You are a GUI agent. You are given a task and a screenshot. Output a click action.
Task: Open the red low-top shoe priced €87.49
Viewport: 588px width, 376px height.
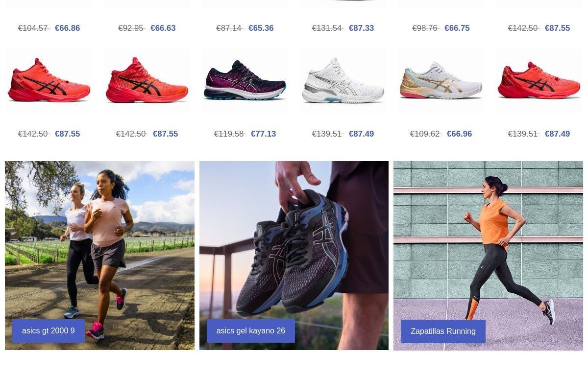coord(539,81)
